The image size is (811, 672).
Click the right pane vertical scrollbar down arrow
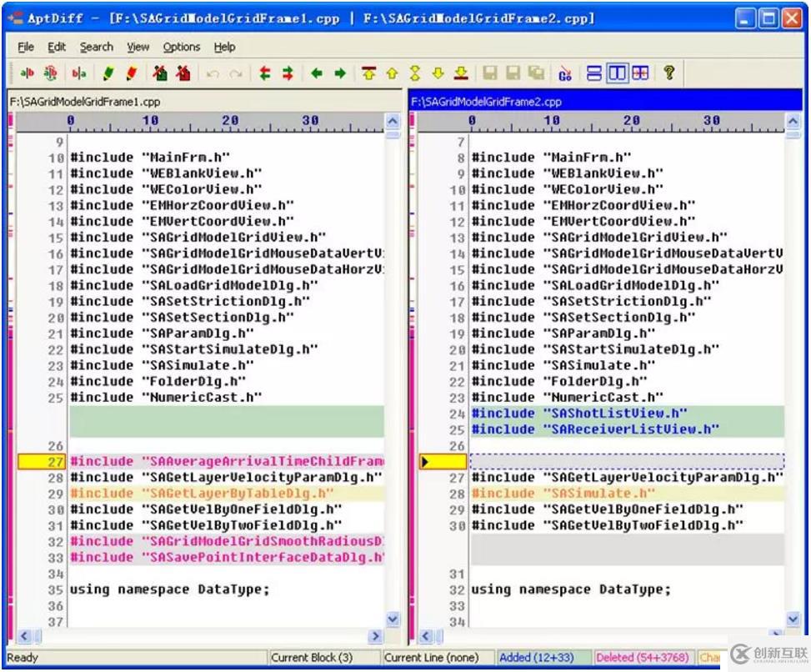coord(793,618)
